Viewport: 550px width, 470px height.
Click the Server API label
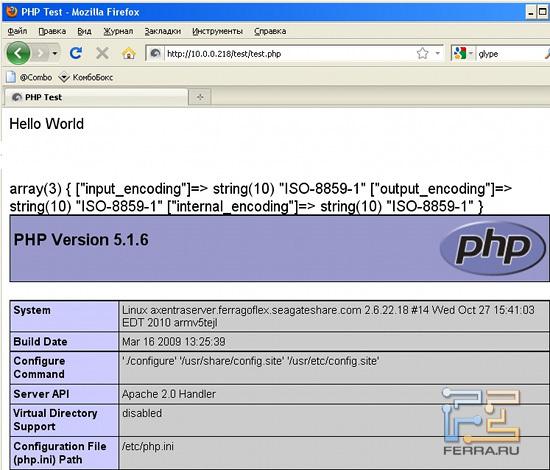pyautogui.click(x=41, y=394)
